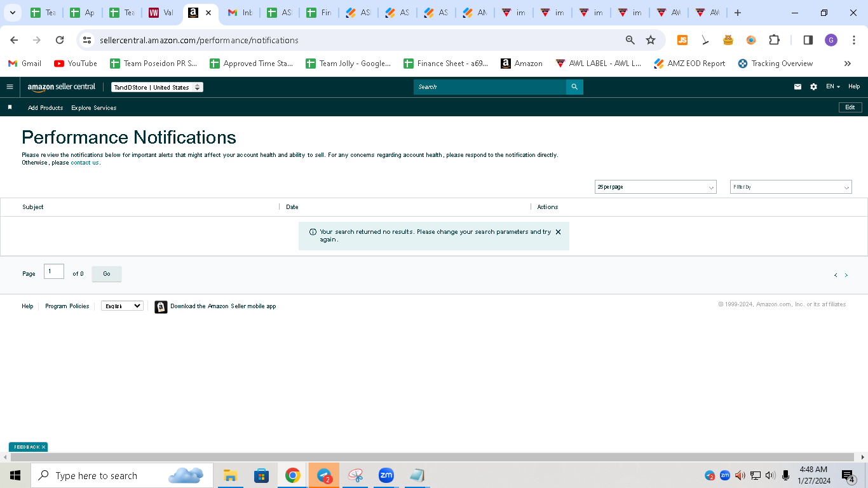The height and width of the screenshot is (488, 868).
Task: Open the Chrome Extensions puzzle menu
Action: tap(774, 40)
